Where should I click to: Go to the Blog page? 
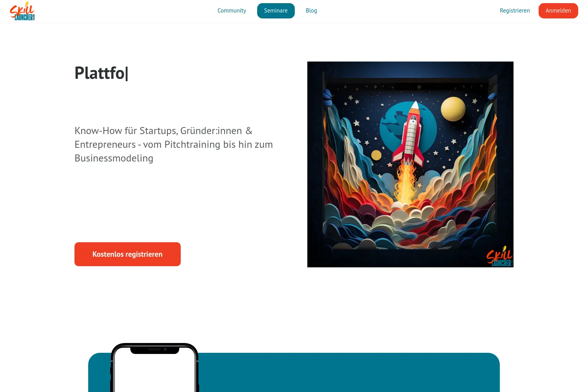tap(311, 11)
